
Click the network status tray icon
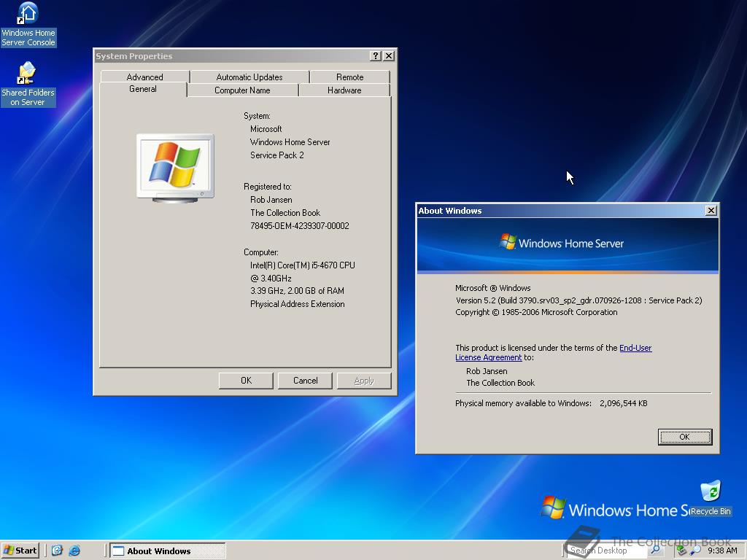point(682,551)
